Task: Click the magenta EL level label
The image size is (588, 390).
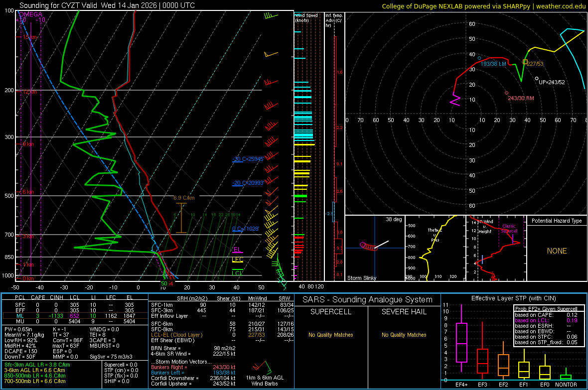Action: 237,250
